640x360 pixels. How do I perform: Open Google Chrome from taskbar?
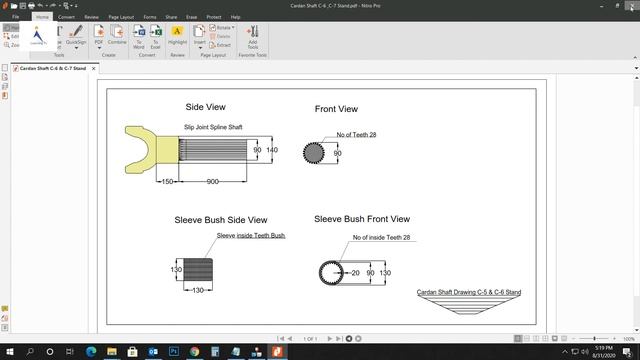point(194,351)
